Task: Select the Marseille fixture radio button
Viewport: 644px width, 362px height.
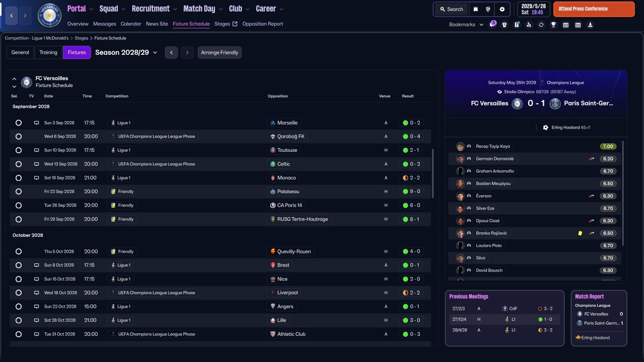Action: click(x=19, y=123)
